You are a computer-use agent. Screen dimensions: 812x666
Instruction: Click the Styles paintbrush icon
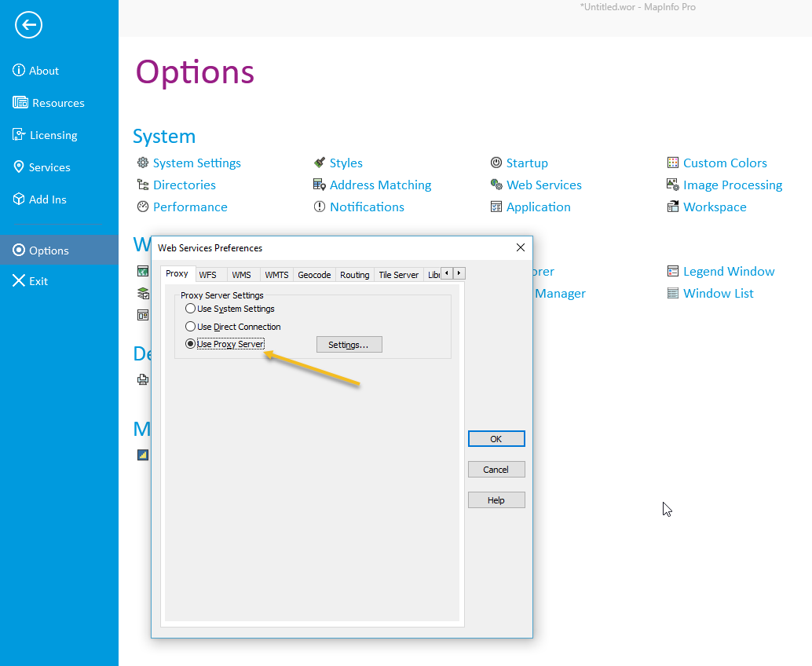coord(319,163)
